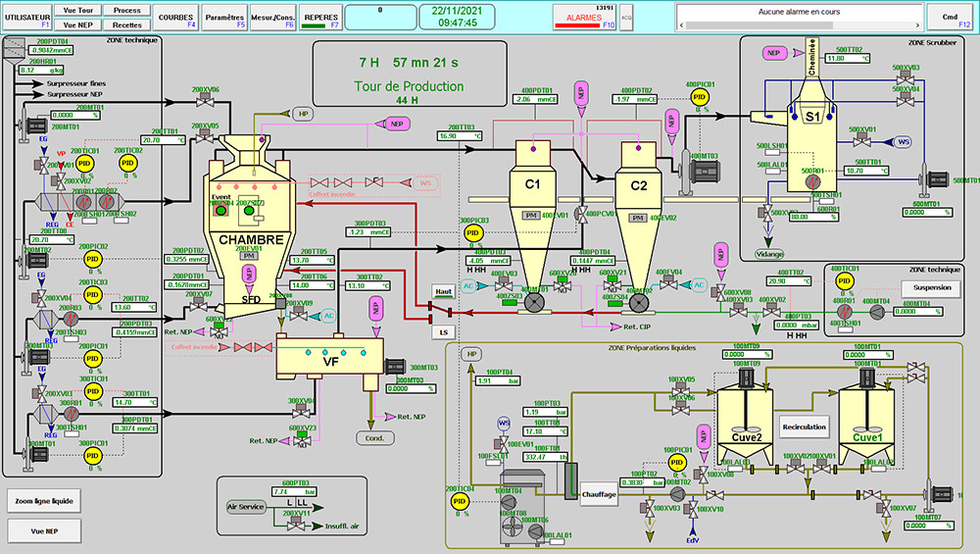Click the 100FT01 flow value 332.47

tap(546, 457)
